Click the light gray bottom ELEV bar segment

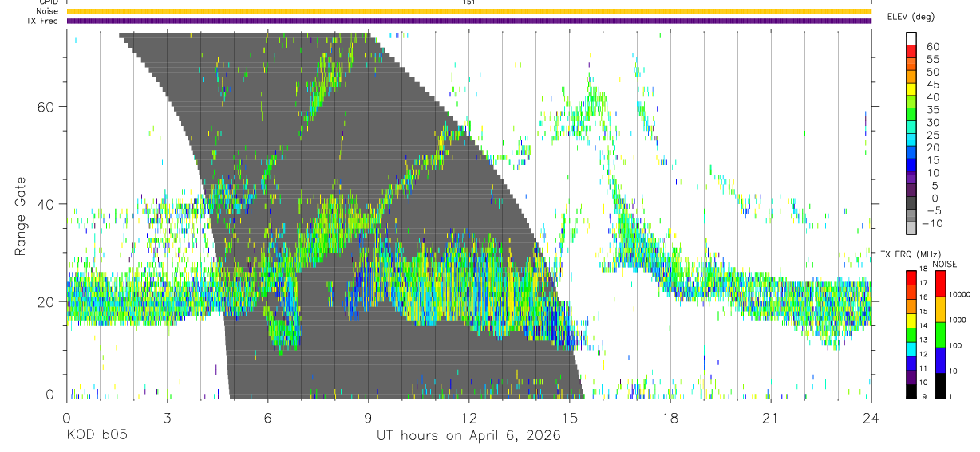point(911,229)
